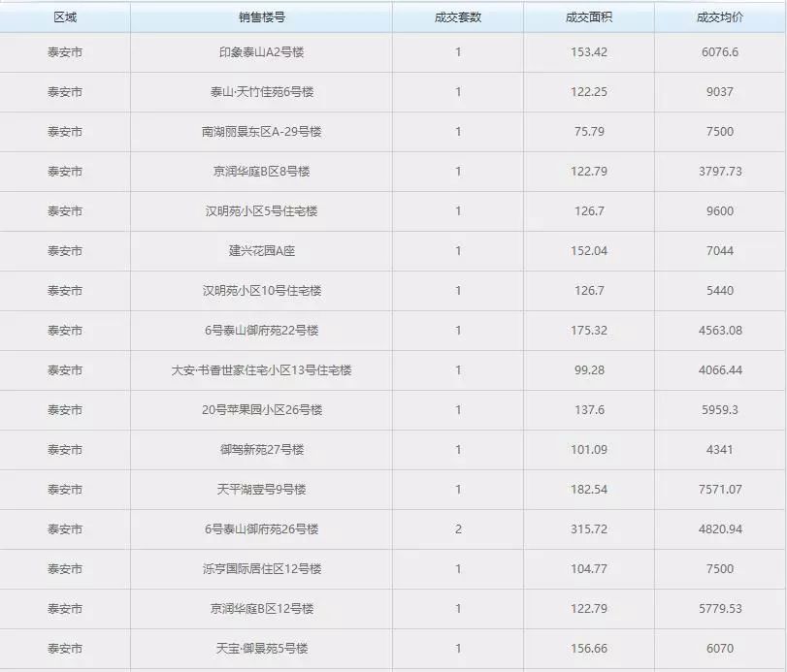Click average price 9600

720,211
